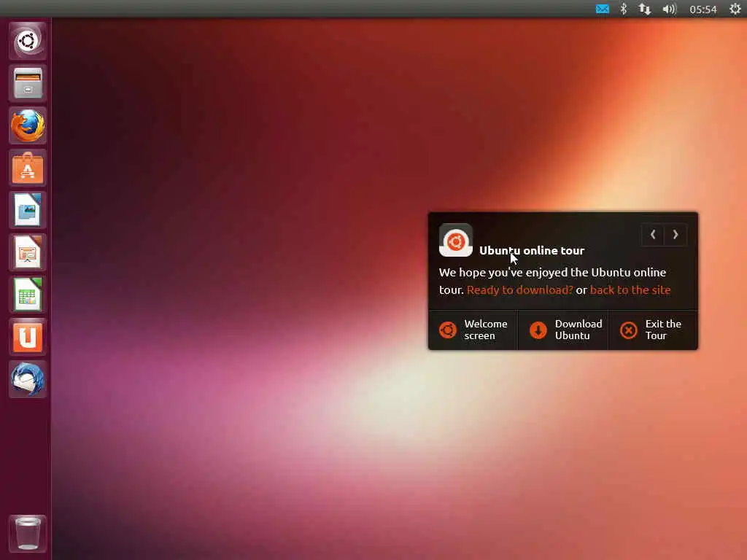Click the Download Ubuntu button
Screen dimensions: 747x560
click(563, 330)
